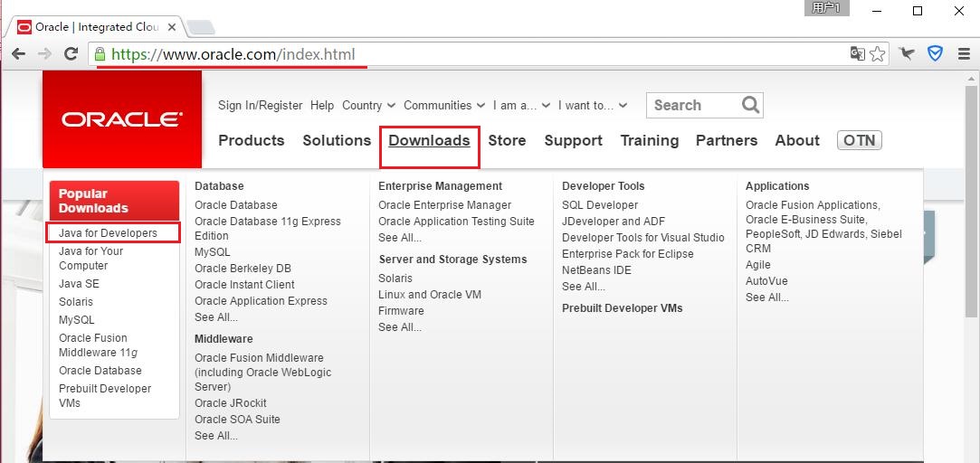Open the Solutions menu
Viewport: 980px width, 463px height.
pos(337,140)
